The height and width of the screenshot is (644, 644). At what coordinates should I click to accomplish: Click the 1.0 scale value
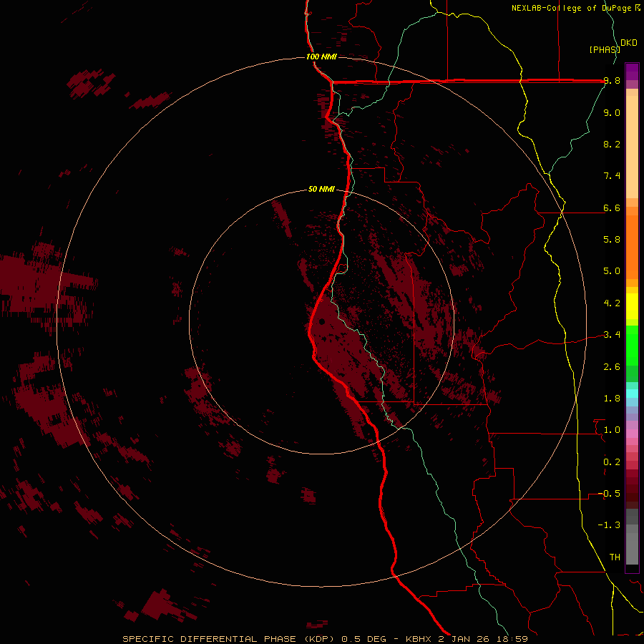(612, 430)
